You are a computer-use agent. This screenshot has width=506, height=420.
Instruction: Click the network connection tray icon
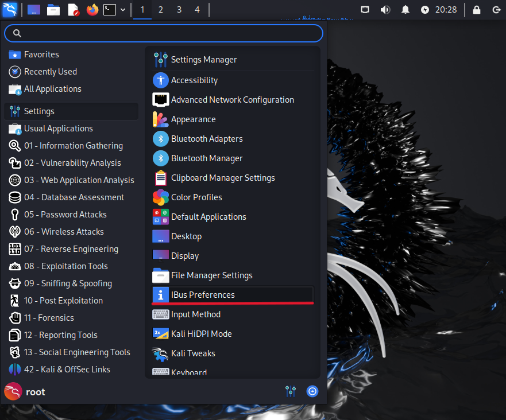[365, 10]
